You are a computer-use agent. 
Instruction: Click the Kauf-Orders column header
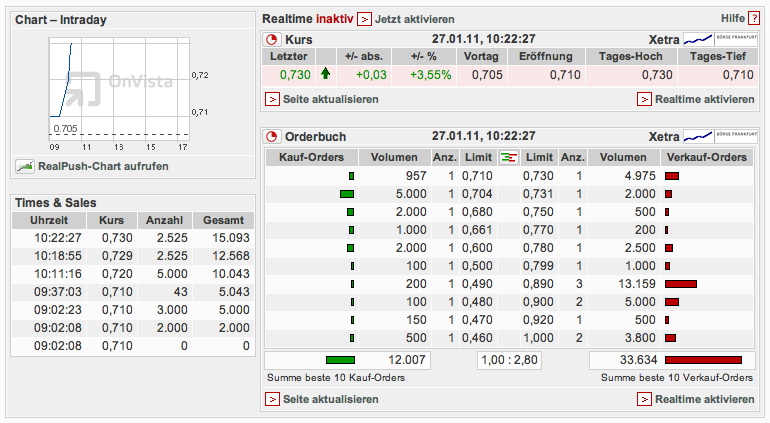point(311,157)
